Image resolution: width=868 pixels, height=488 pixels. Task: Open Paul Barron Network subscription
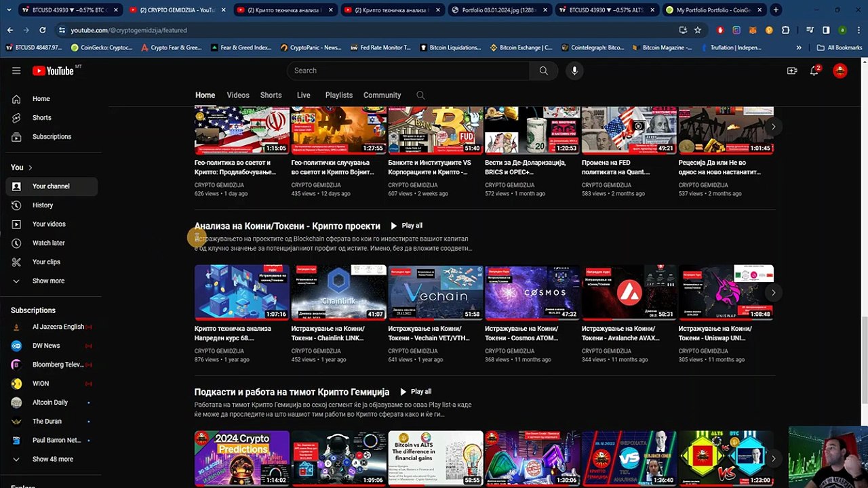[x=52, y=441]
